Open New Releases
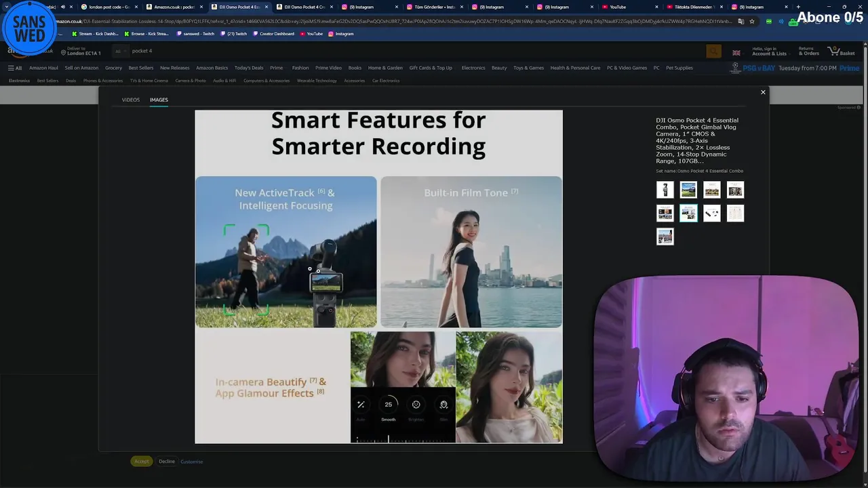The height and width of the screenshot is (488, 868). coord(174,68)
